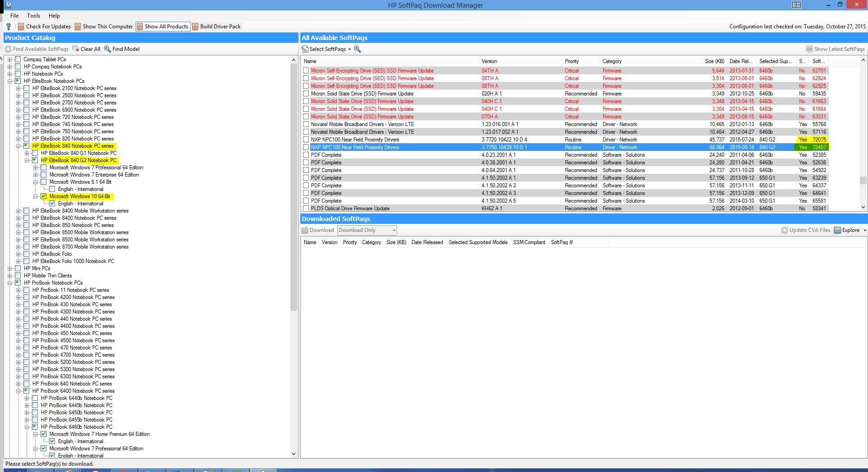
Task: Click SSM-Compliant column header
Action: [x=529, y=242]
